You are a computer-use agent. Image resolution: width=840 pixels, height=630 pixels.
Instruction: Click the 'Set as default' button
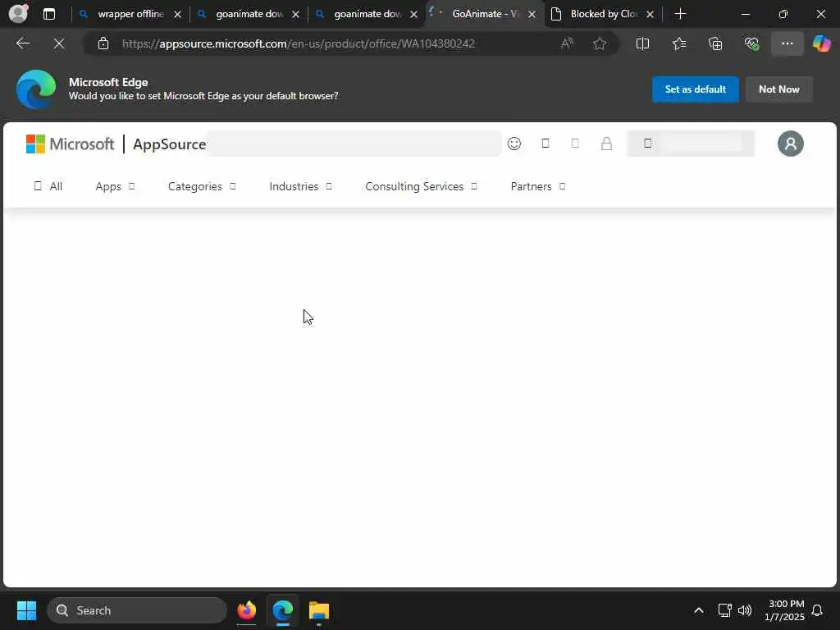[x=695, y=89]
